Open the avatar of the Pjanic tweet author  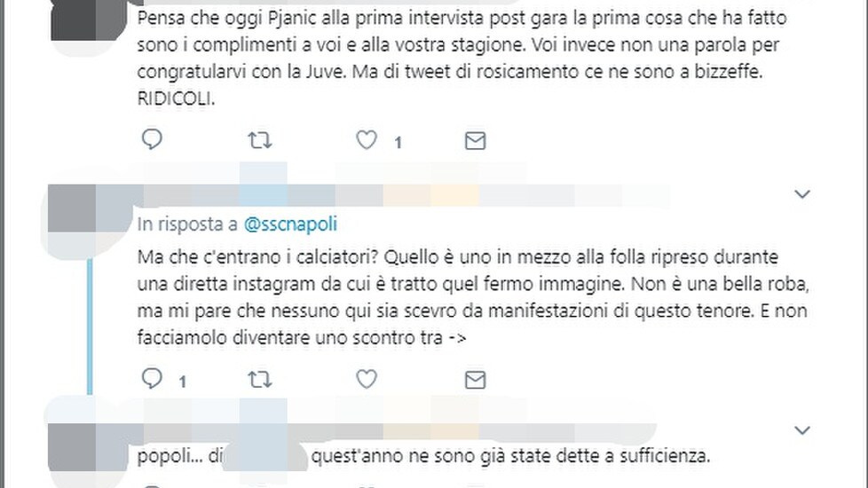point(89,21)
